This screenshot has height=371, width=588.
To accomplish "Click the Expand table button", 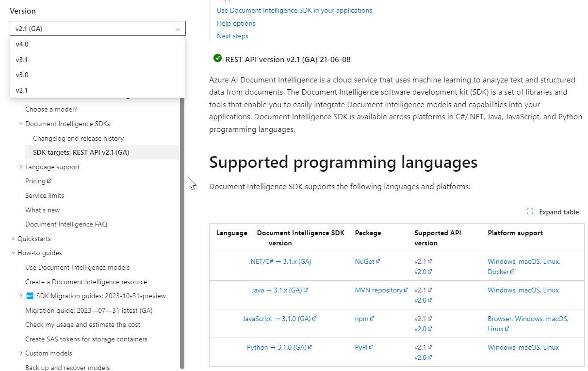I will click(553, 212).
